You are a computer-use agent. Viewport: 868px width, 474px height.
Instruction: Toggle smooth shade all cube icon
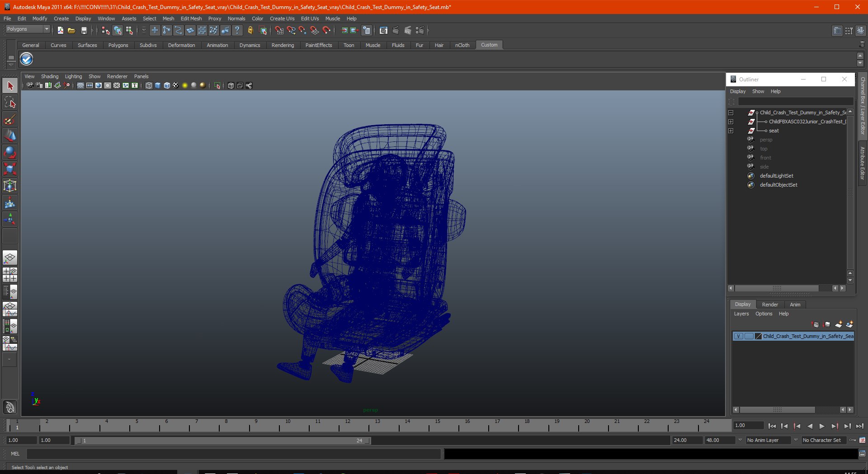[158, 85]
